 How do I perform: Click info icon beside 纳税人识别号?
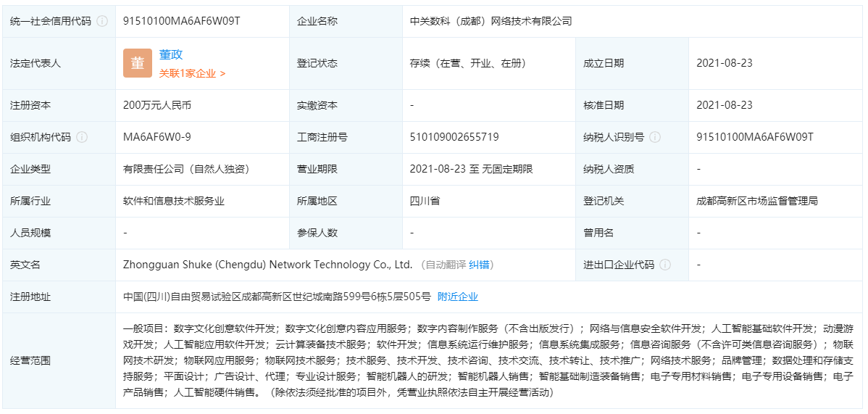tap(656, 138)
